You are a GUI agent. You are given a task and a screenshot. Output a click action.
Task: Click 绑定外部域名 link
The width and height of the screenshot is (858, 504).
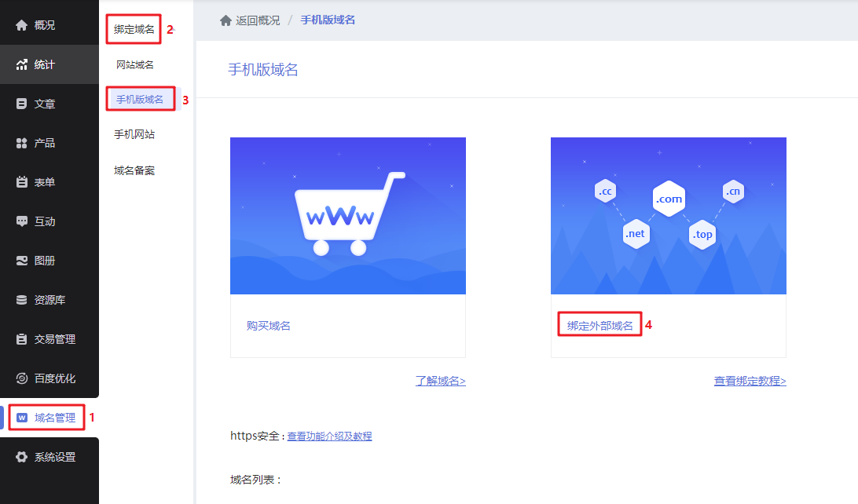click(599, 326)
